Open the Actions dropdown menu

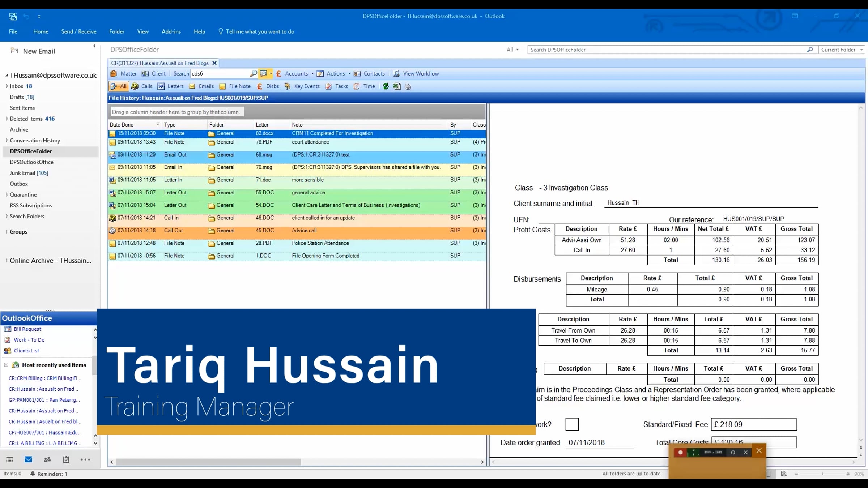coord(335,73)
